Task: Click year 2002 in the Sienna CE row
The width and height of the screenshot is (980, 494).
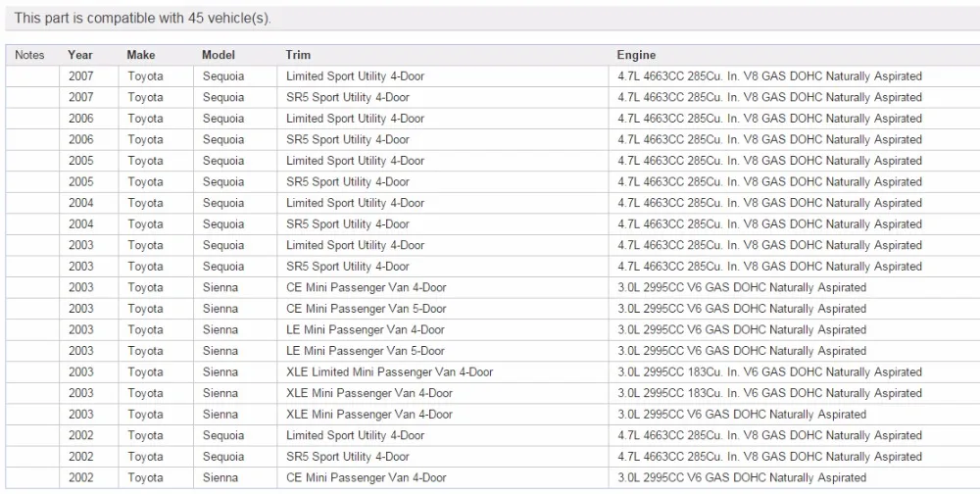Action: click(80, 477)
